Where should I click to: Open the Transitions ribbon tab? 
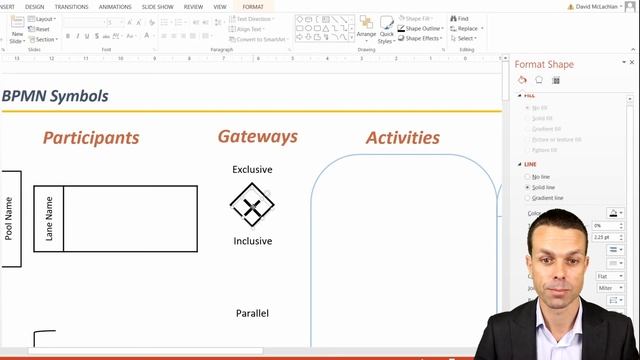click(71, 7)
